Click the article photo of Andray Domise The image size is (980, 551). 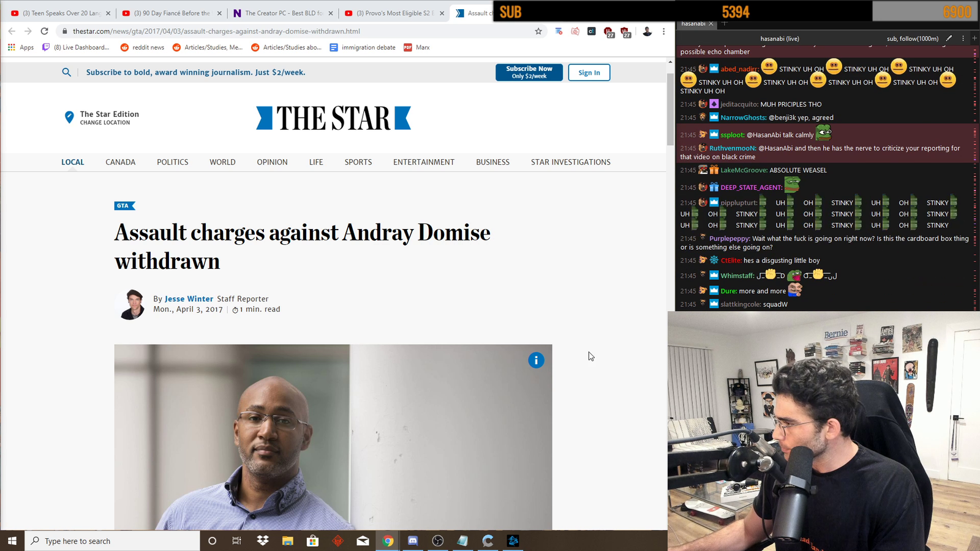[333, 437]
